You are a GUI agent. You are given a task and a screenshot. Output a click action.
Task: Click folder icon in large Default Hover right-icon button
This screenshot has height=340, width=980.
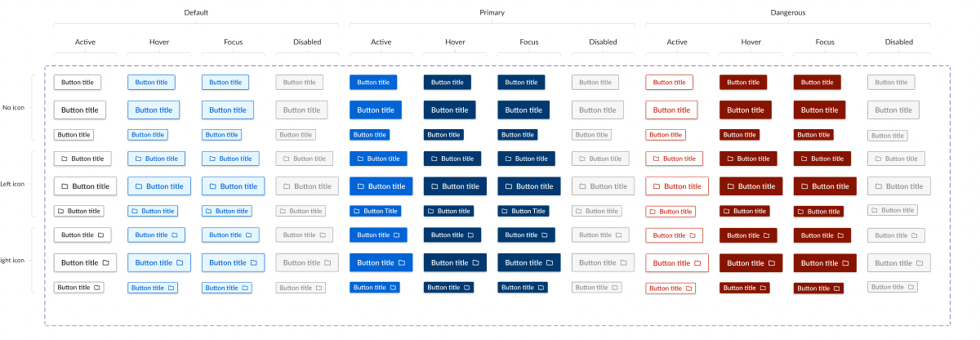point(180,263)
